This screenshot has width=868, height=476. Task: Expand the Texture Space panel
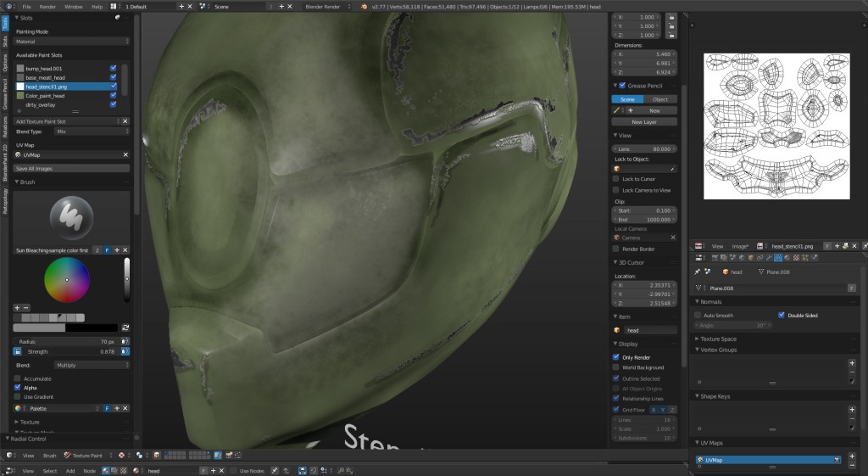[719, 339]
